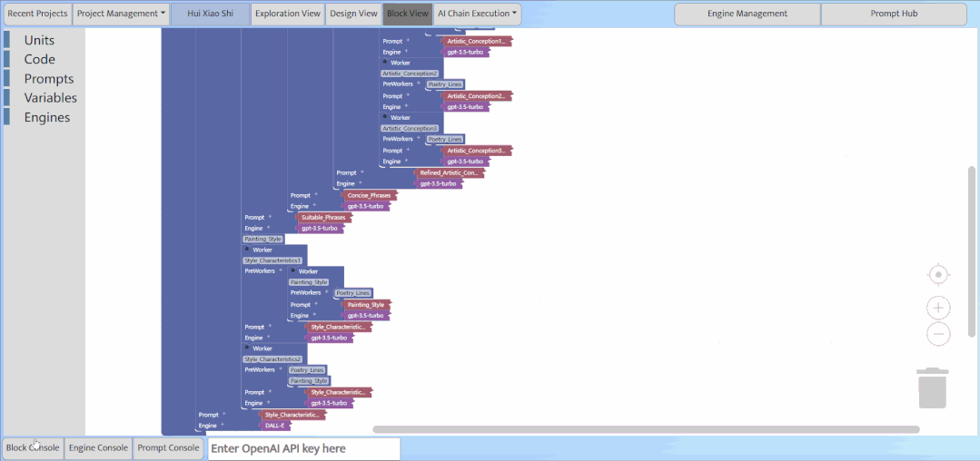
Task: Select Poetry_Lines block in Artistic_Conception2 worker
Action: coord(446,84)
